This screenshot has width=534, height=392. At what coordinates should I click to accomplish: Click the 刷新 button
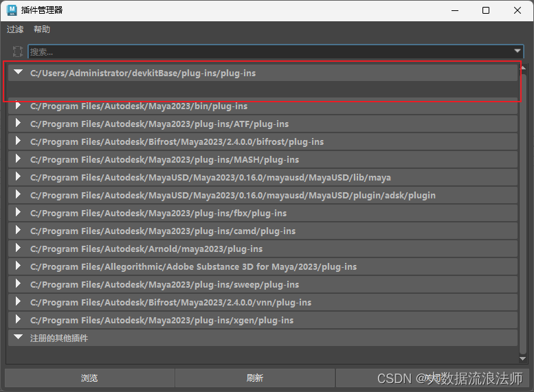[255, 378]
